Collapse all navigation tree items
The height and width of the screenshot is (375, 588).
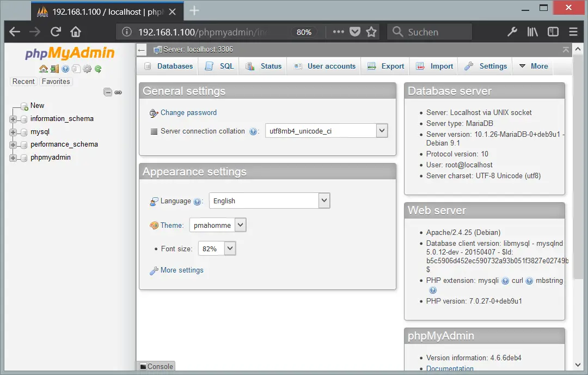[x=108, y=92]
